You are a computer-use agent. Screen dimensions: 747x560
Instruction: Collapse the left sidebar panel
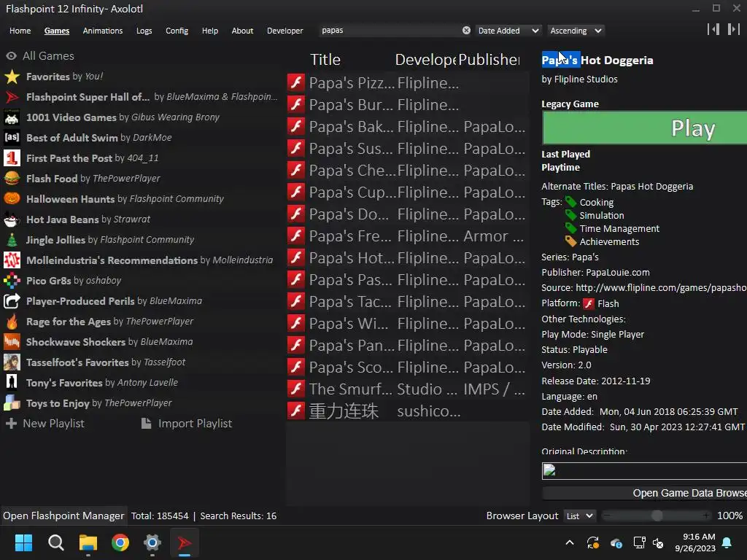[x=713, y=29]
